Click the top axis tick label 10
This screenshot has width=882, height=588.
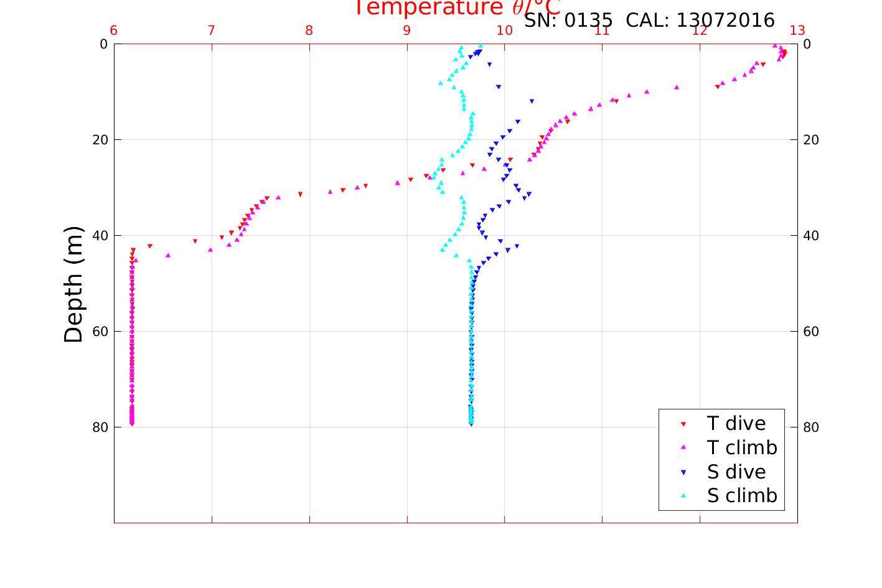pos(505,30)
